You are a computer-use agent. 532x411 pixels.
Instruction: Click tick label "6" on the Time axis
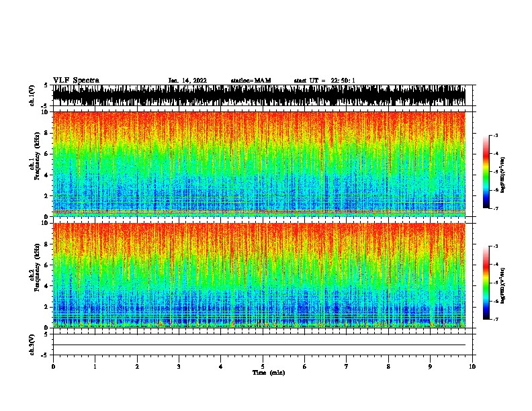305,367
